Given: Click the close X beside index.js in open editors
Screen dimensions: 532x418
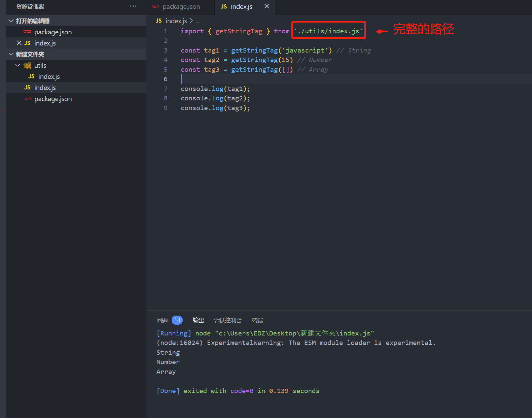Looking at the screenshot, I should click(19, 43).
